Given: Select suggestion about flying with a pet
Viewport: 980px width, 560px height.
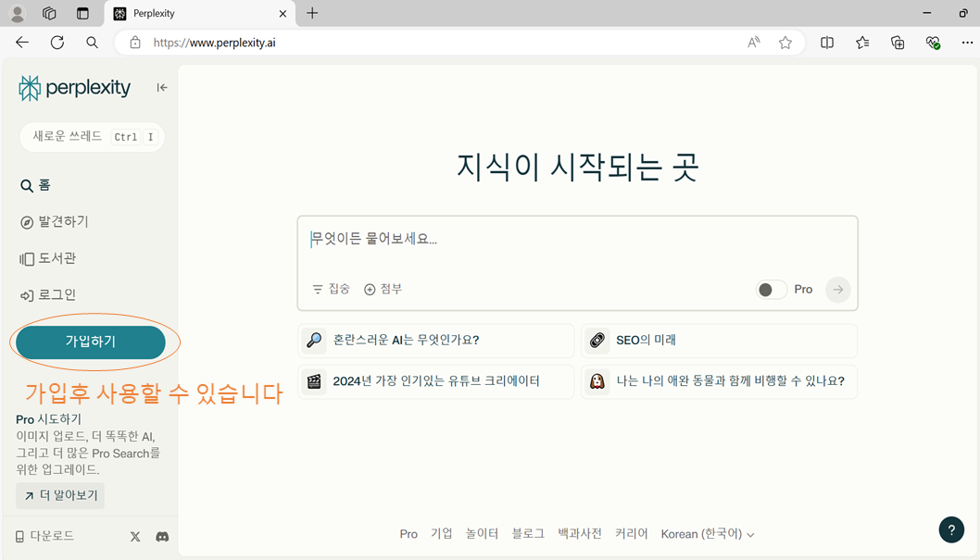Looking at the screenshot, I should point(719,381).
